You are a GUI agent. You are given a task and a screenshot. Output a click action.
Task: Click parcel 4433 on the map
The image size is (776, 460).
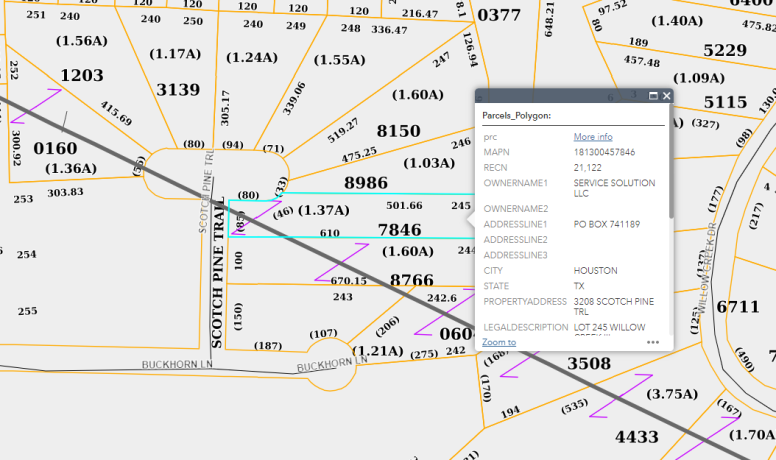pos(637,436)
